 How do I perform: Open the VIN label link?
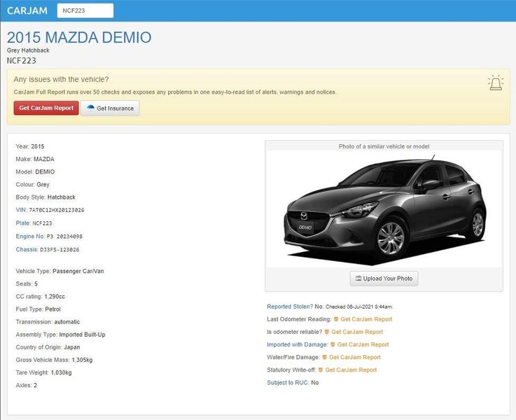(x=22, y=209)
